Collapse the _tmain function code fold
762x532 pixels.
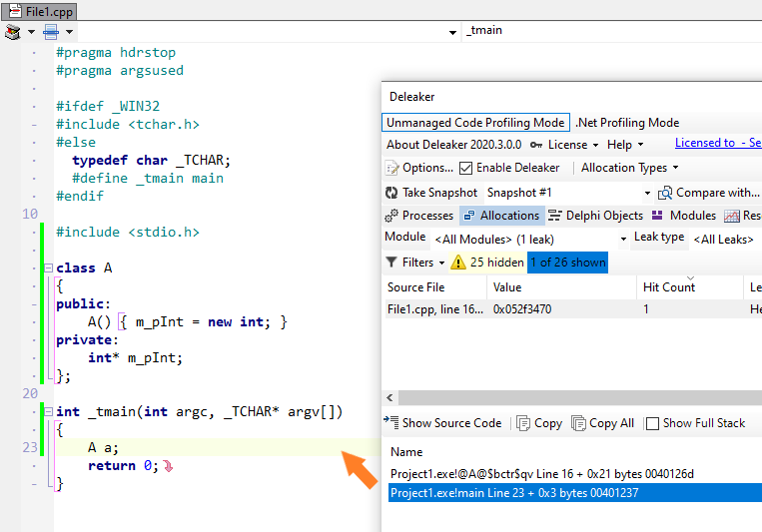click(48, 411)
